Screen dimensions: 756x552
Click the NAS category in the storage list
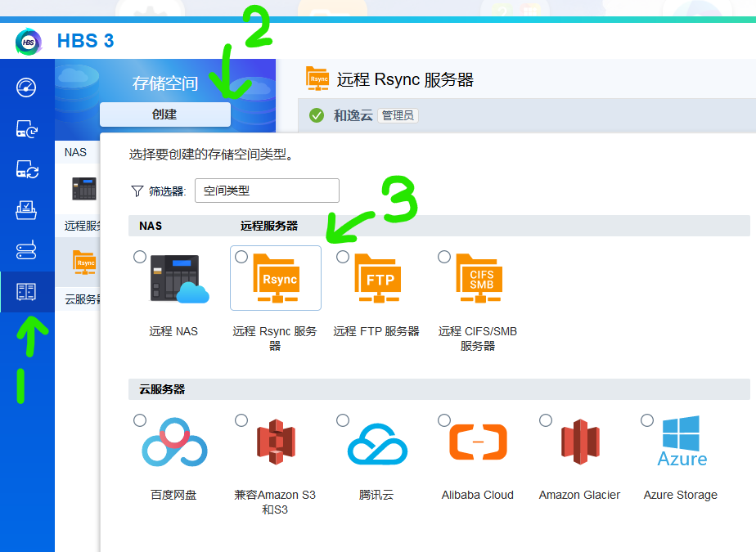[x=76, y=152]
